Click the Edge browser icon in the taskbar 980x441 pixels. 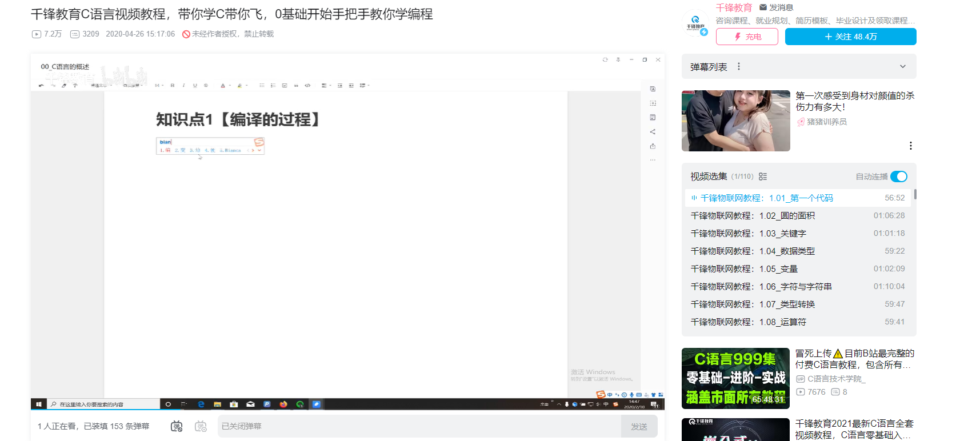pyautogui.click(x=201, y=404)
